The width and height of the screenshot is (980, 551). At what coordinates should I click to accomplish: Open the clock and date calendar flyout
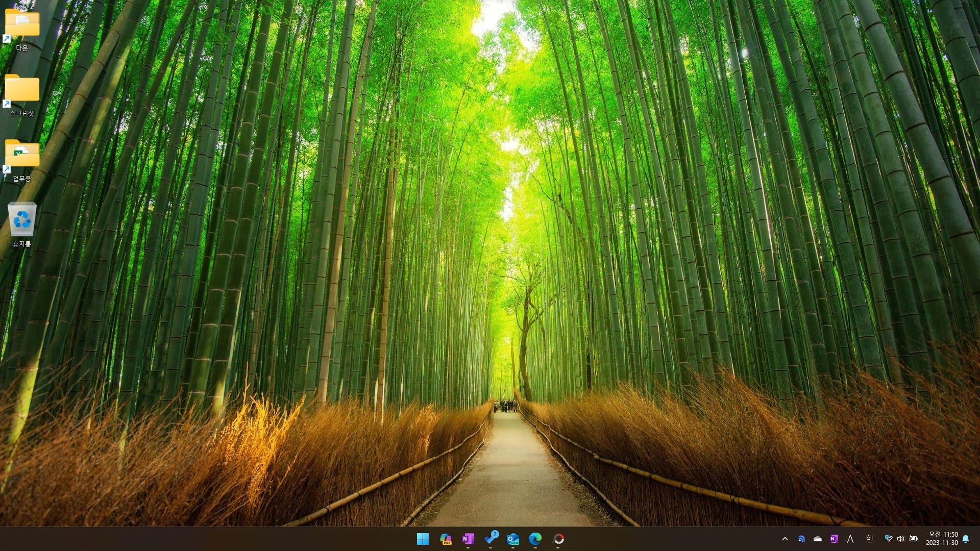coord(942,539)
